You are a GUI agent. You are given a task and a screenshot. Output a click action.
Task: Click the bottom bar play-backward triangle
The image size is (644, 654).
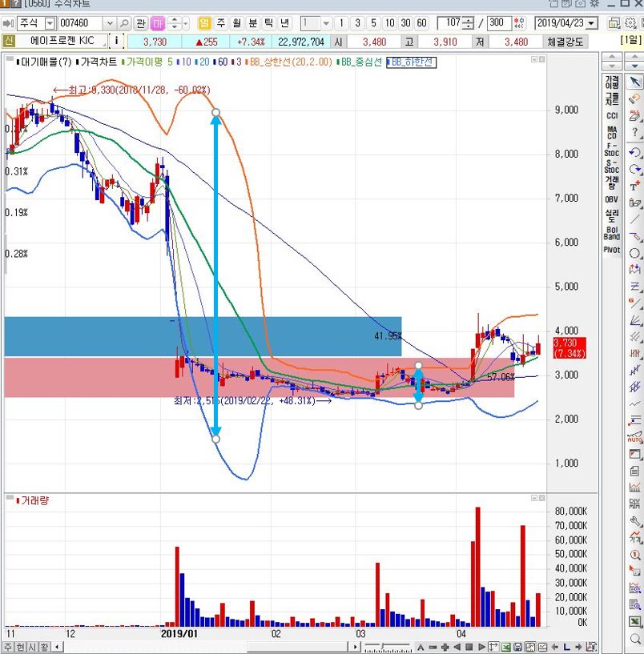click(x=457, y=648)
